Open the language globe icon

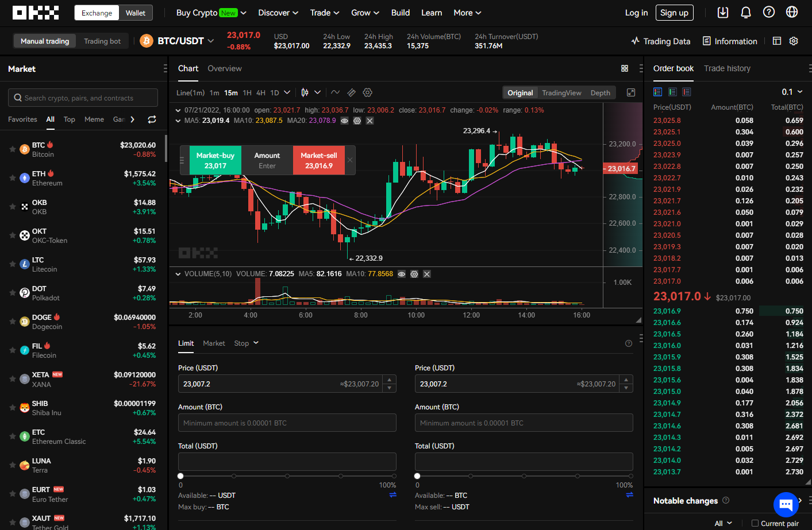[792, 12]
